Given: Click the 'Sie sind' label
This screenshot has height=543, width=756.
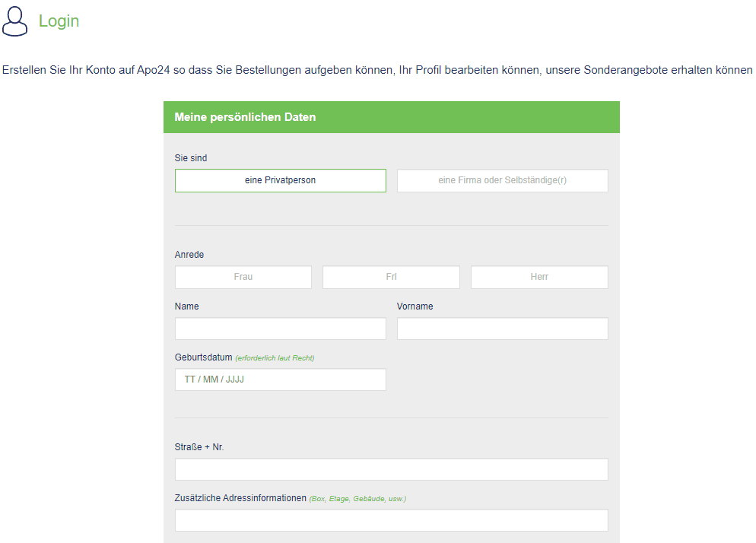Looking at the screenshot, I should tap(191, 158).
